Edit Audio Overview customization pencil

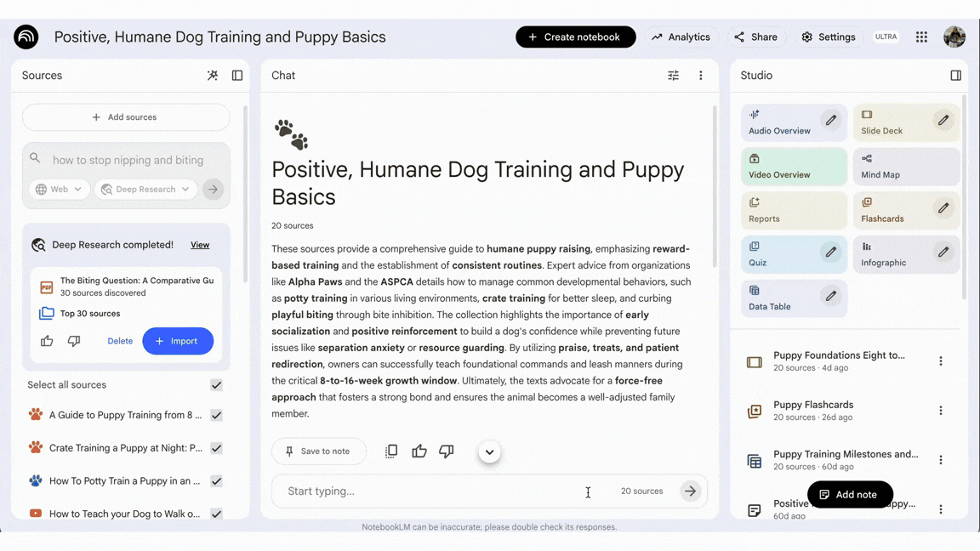(831, 121)
